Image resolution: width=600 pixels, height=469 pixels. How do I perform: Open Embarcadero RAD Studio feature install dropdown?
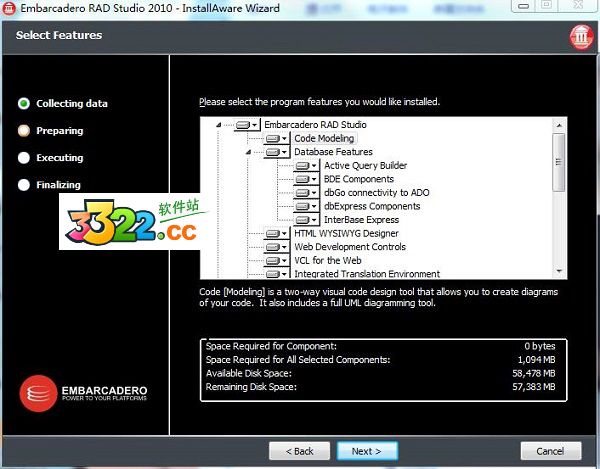pyautogui.click(x=247, y=125)
